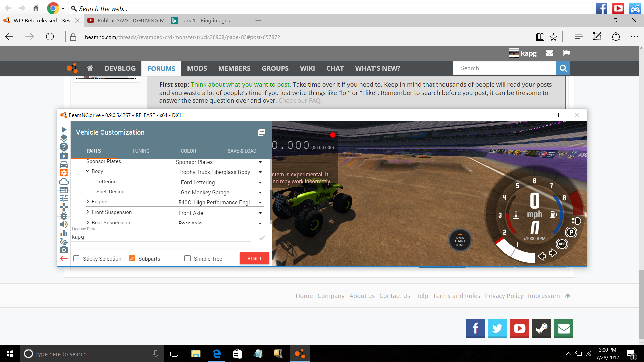Expand the Engine tree node
Image resolution: width=644 pixels, height=362 pixels.
coord(88,201)
